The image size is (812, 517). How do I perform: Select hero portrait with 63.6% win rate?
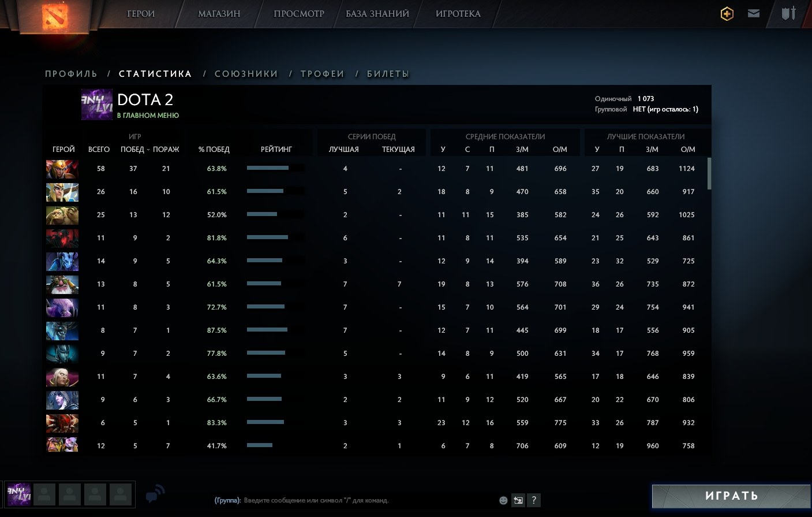[62, 377]
